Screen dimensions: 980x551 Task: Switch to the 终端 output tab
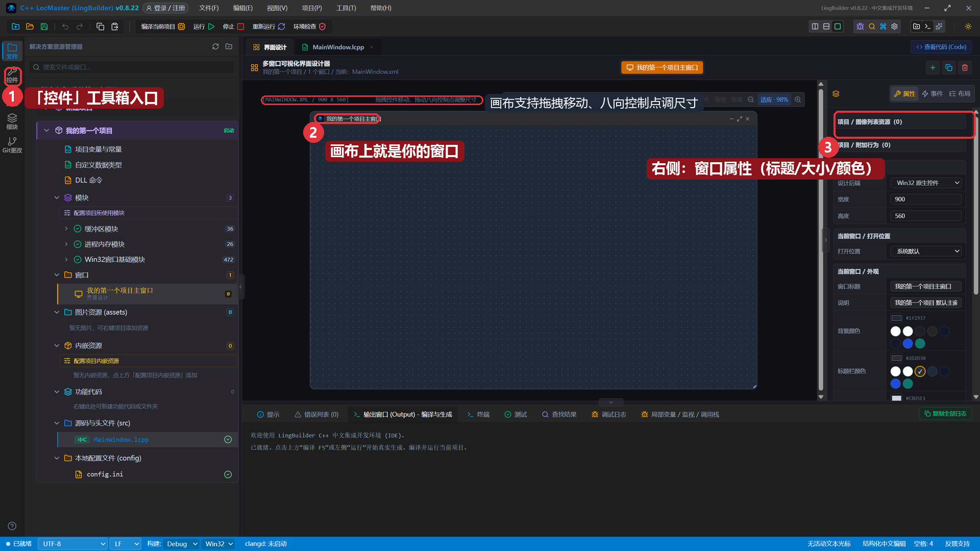[478, 414]
